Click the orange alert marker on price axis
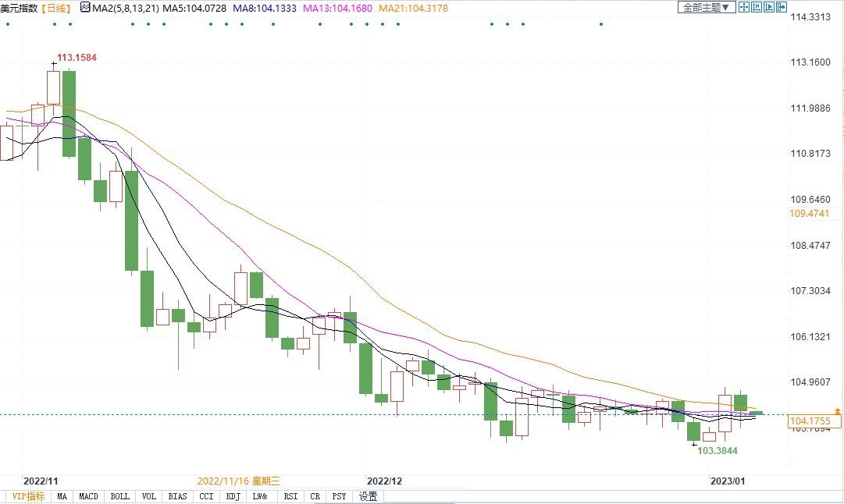The image size is (844, 504). click(839, 410)
